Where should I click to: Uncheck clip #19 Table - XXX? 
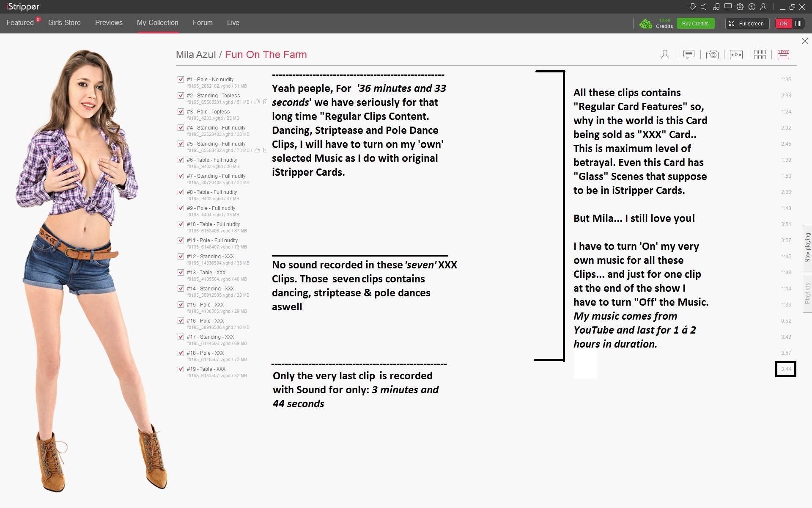[181, 369]
